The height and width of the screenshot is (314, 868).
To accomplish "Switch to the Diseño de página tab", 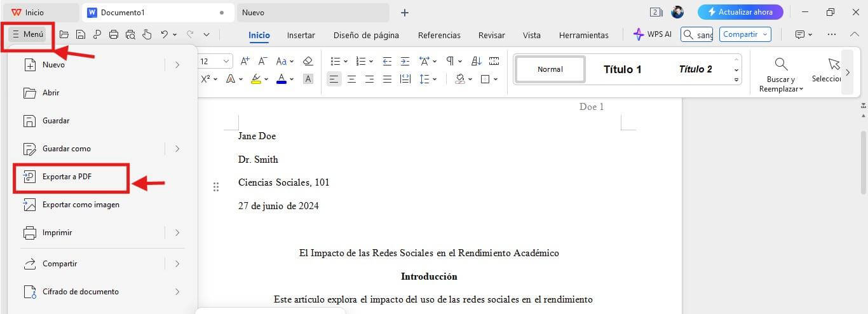I will click(366, 35).
